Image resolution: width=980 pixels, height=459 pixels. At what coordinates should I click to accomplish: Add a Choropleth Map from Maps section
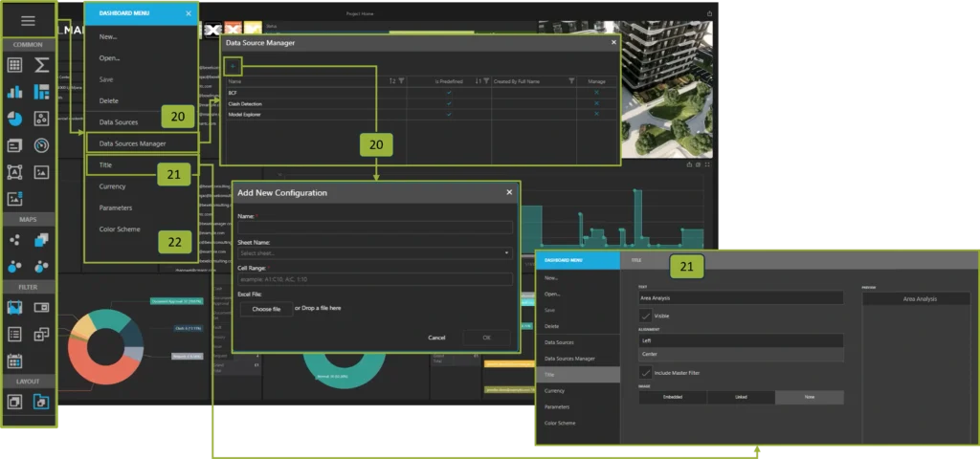[x=41, y=240]
